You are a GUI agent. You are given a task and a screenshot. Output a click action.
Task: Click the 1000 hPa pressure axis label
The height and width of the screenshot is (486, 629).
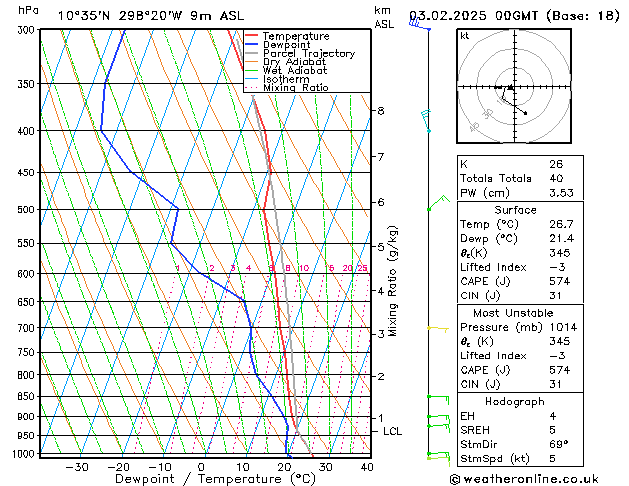click(24, 454)
